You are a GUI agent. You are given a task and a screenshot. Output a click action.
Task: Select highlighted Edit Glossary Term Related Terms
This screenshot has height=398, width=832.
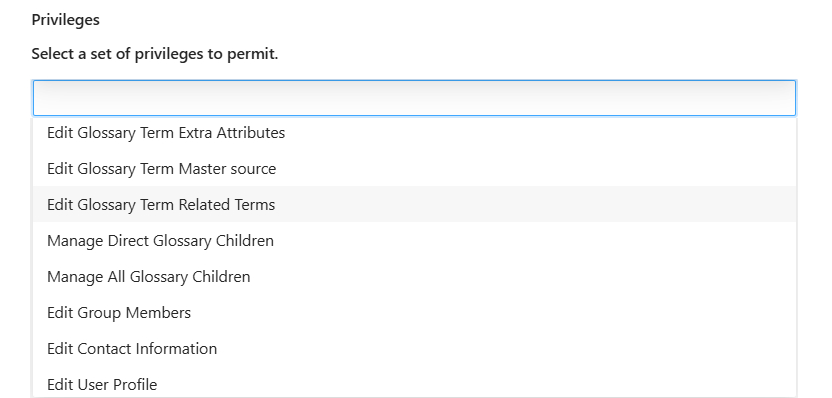414,204
